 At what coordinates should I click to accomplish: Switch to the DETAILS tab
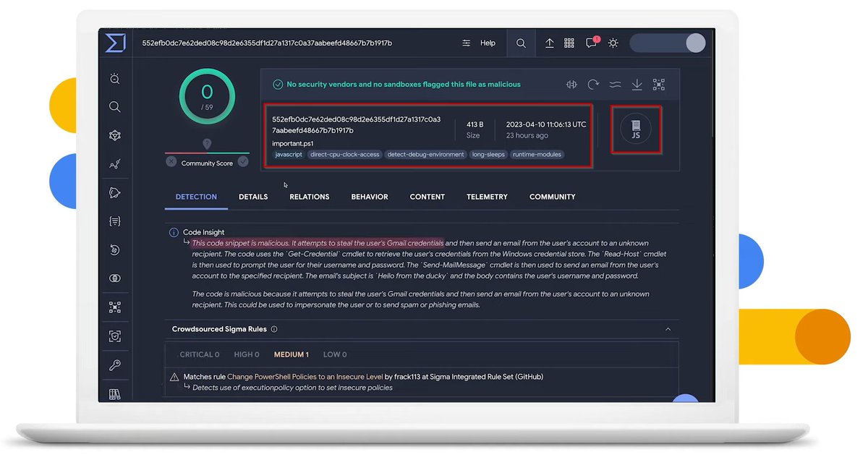click(x=253, y=197)
